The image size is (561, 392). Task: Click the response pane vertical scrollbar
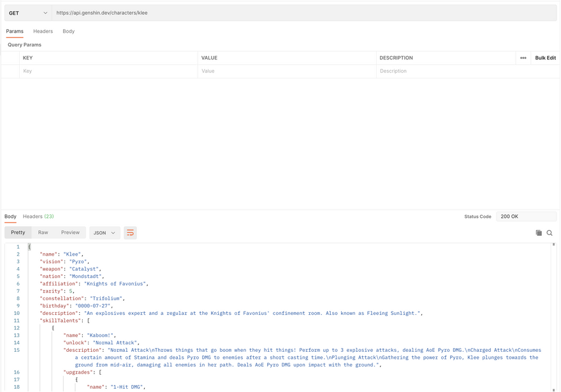click(553, 317)
